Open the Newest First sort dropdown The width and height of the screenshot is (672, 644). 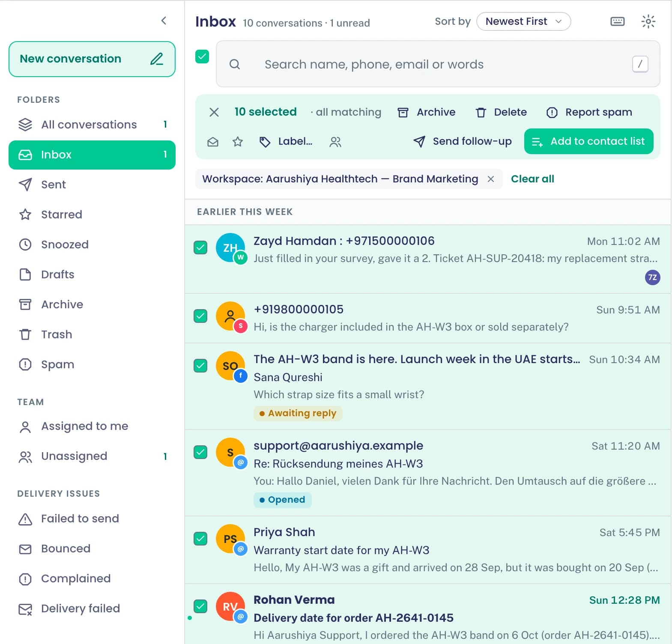tap(523, 21)
